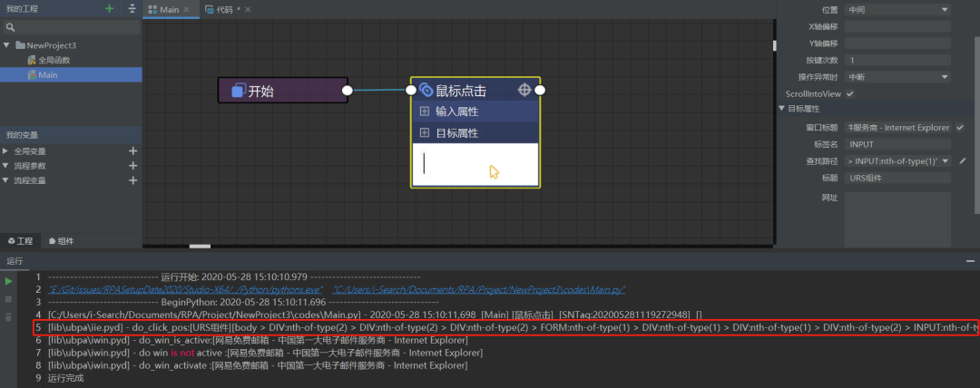Viewport: 980px width, 388px height.
Task: Click the pencil edit icon beside 查找路径
Action: 963,160
